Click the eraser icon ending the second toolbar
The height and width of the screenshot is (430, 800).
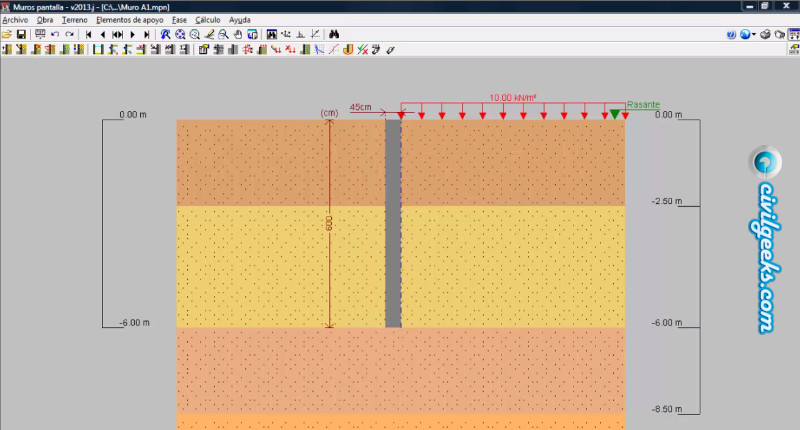(390, 49)
